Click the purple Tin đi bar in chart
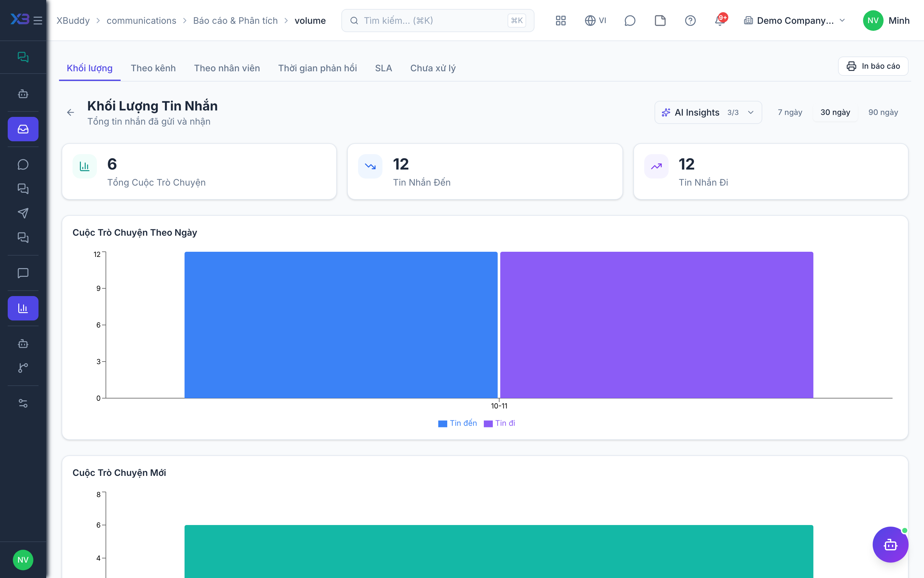Viewport: 924px width, 578px height. pyautogui.click(x=656, y=325)
